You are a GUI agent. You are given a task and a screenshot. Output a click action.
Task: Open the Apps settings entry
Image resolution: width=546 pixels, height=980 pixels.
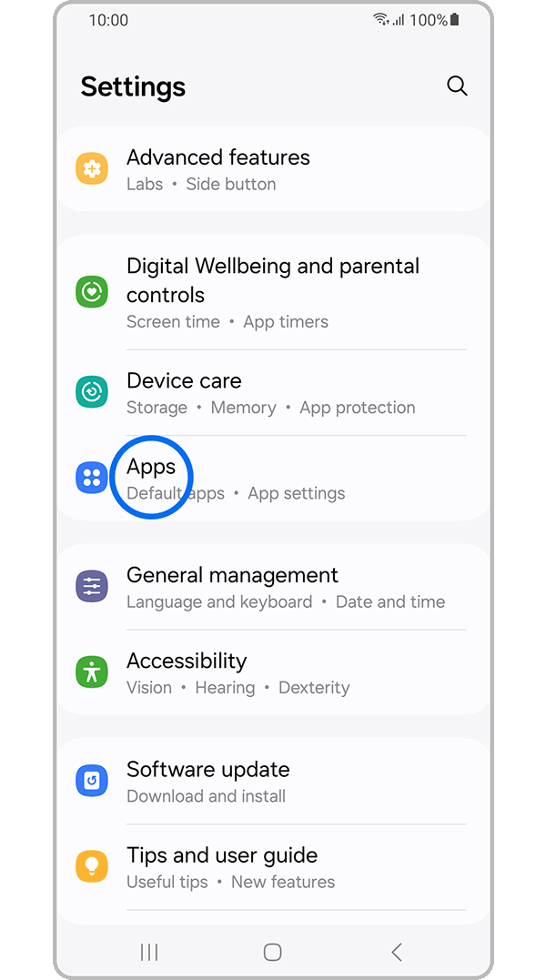click(273, 479)
